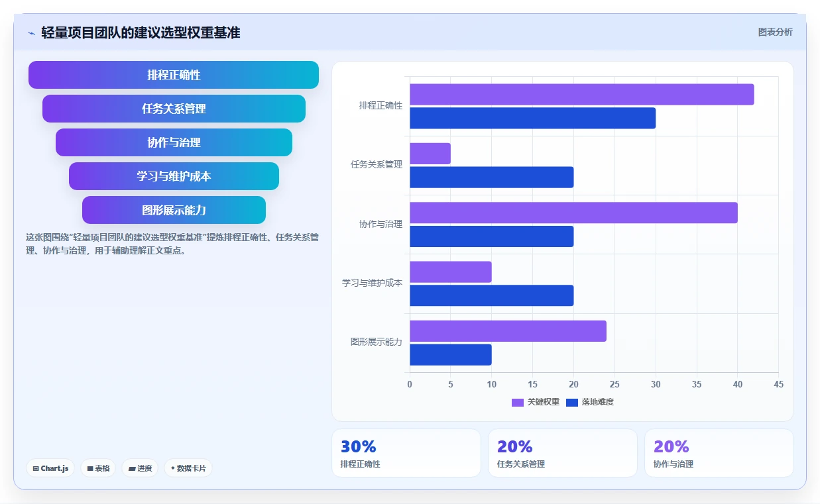Click the lightning icon beside the title
The width and height of the screenshot is (820, 504).
[32, 33]
